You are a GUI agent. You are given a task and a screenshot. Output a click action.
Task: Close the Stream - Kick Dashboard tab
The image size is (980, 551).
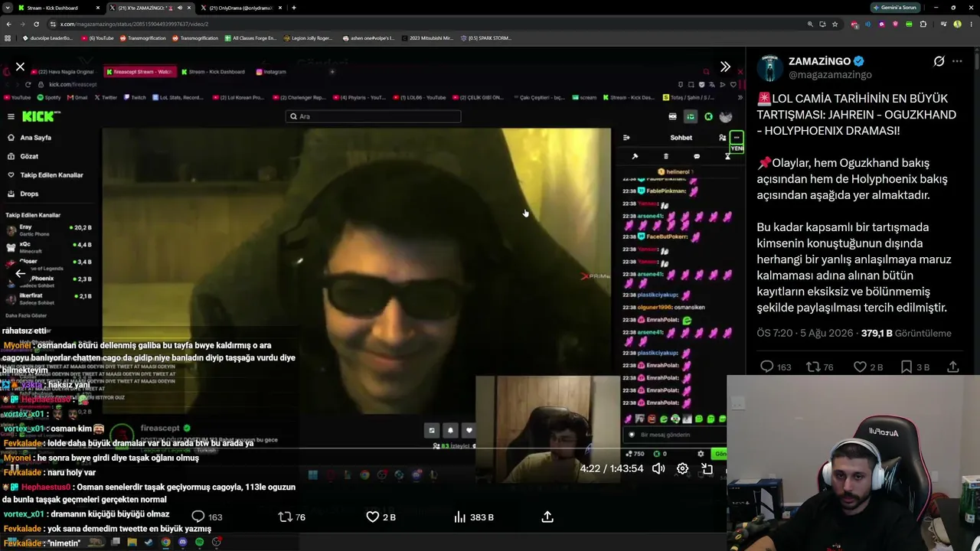click(98, 8)
